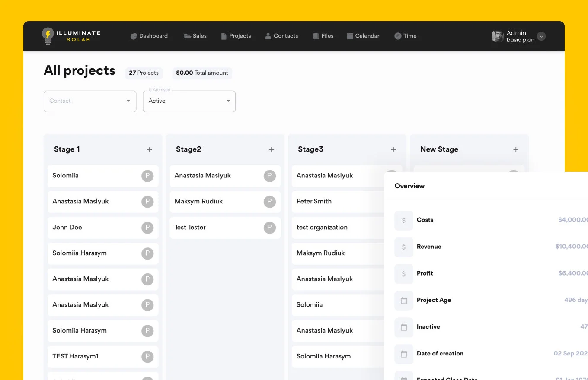Click plus icon on New Stage column
Image resolution: width=588 pixels, height=380 pixels.
(x=516, y=149)
